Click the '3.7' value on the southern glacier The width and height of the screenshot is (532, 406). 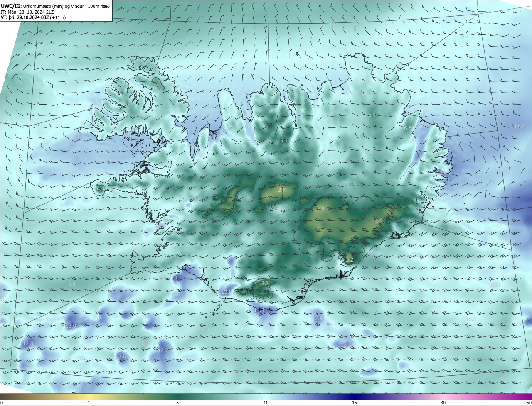tap(266, 283)
